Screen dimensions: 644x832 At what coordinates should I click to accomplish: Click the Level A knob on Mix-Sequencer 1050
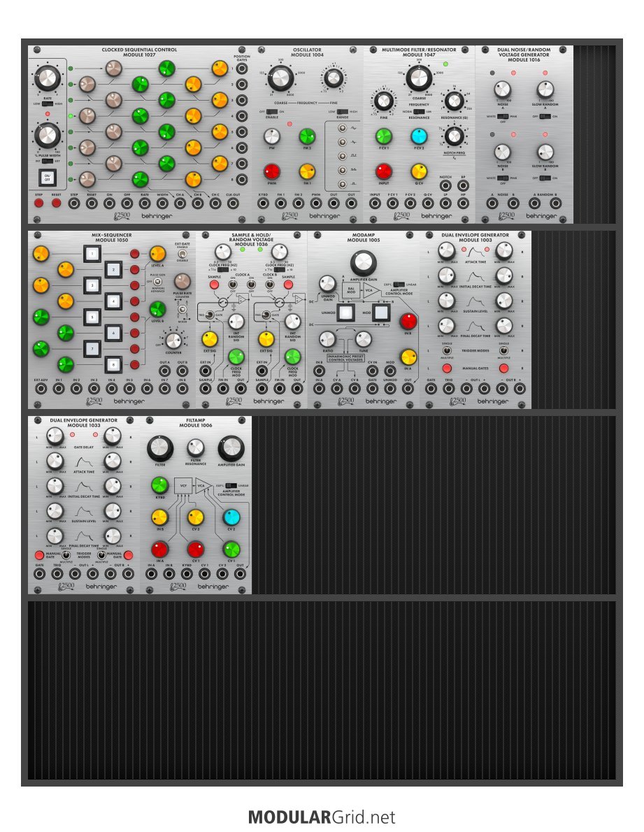(x=157, y=254)
